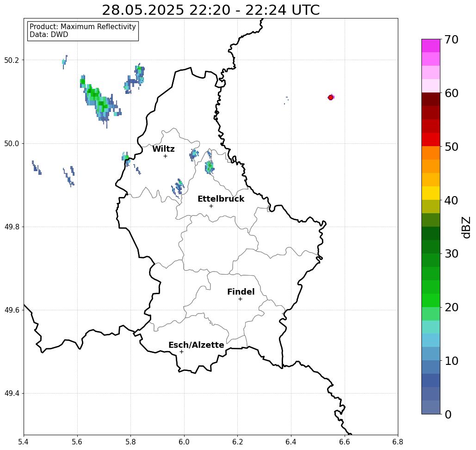The width and height of the screenshot is (476, 450).
Task: Click colorbar tick label 20
Action: 451,308
